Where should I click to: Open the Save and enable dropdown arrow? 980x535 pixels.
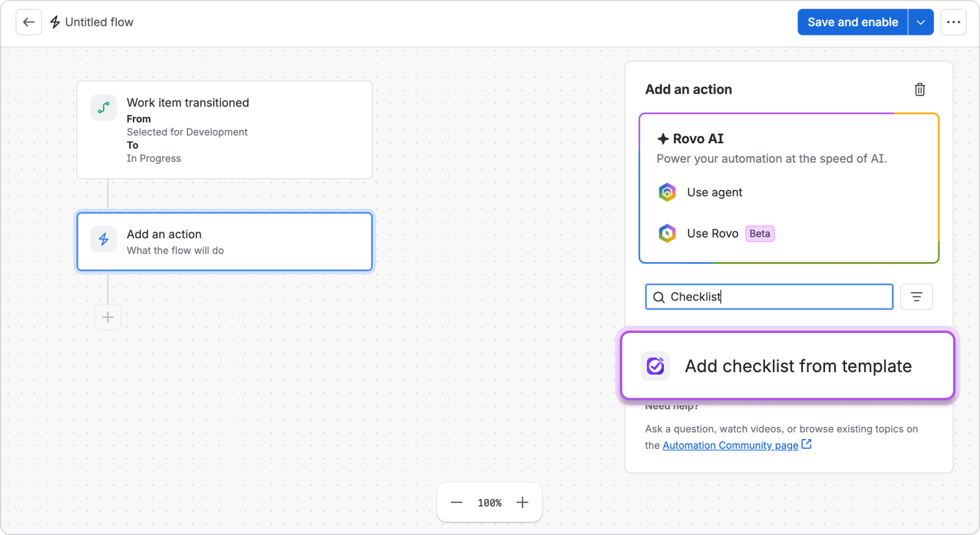(921, 22)
